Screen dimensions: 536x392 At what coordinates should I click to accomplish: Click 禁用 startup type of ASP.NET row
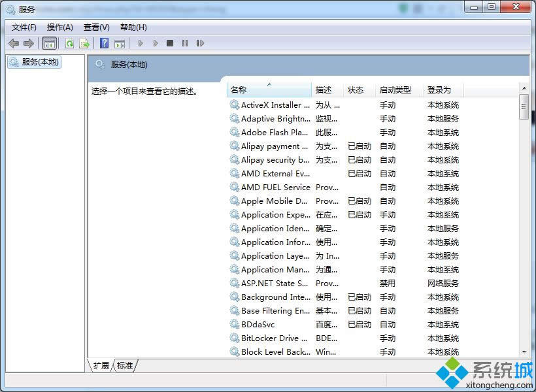pos(388,283)
